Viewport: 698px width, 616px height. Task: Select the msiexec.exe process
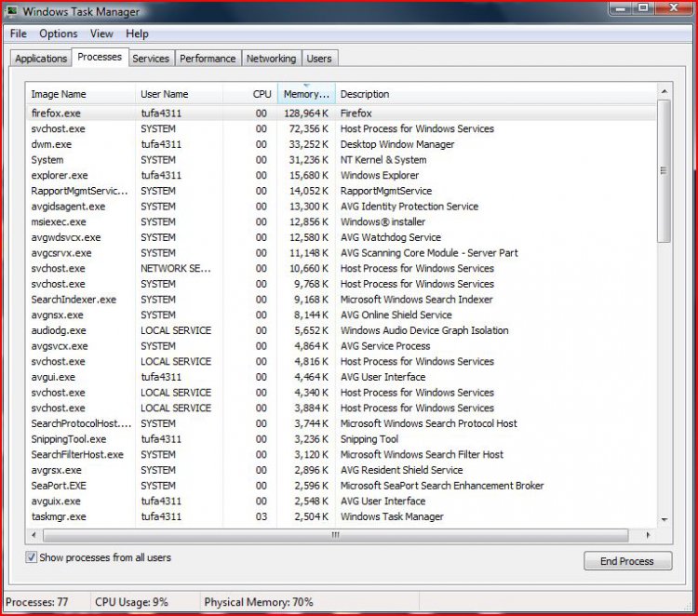(341, 221)
